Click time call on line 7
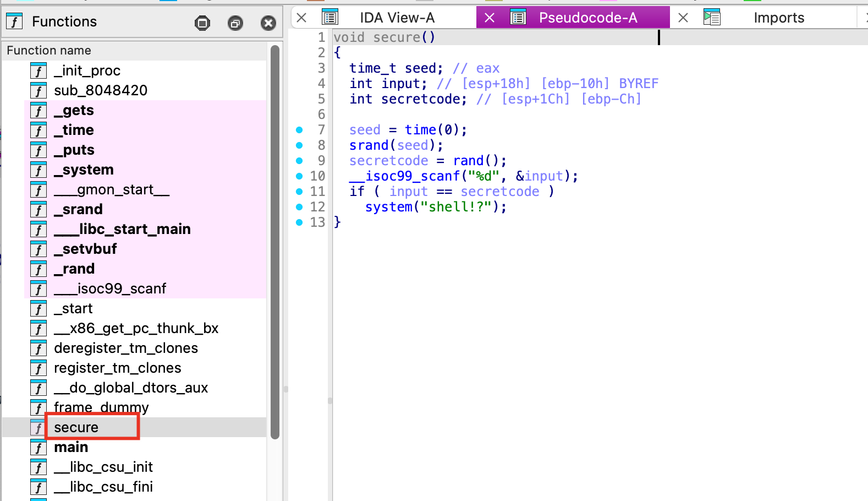Image resolution: width=868 pixels, height=501 pixels. click(x=420, y=130)
